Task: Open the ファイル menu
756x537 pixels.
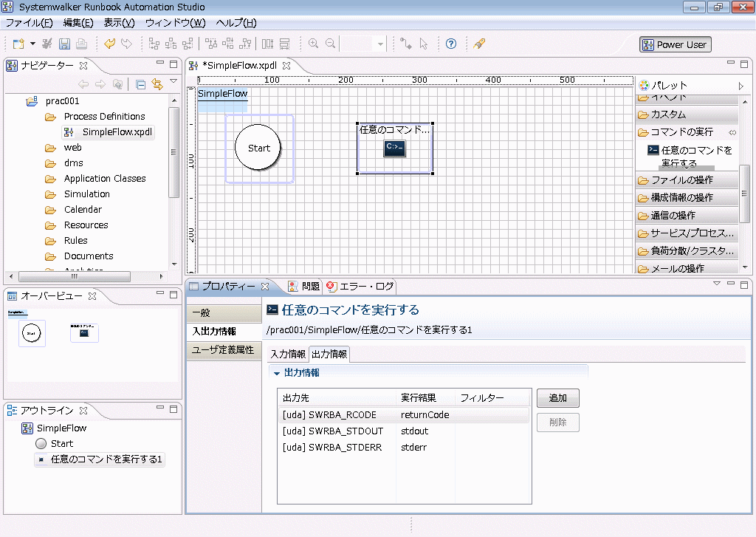Action: point(29,23)
